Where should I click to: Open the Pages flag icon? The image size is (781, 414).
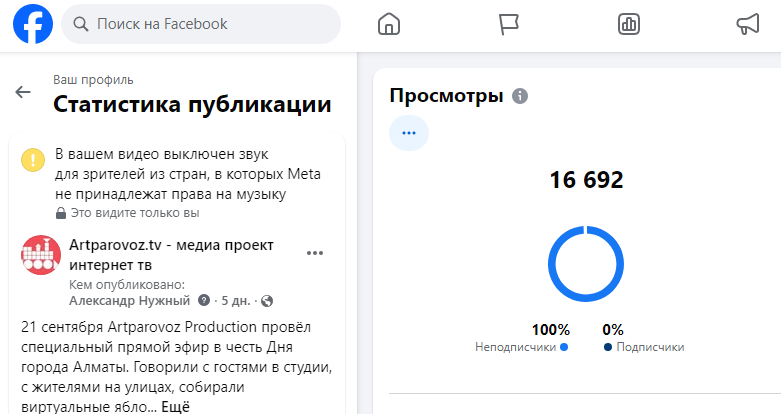tap(509, 24)
